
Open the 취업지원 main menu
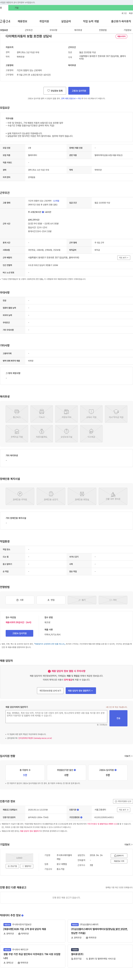point(44,21)
